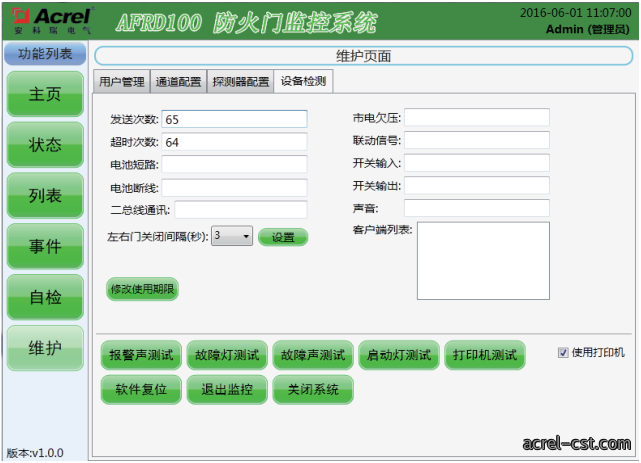This screenshot has height=463, width=641.
Task: Trigger the 打印机测试 printer test
Action: coord(485,355)
